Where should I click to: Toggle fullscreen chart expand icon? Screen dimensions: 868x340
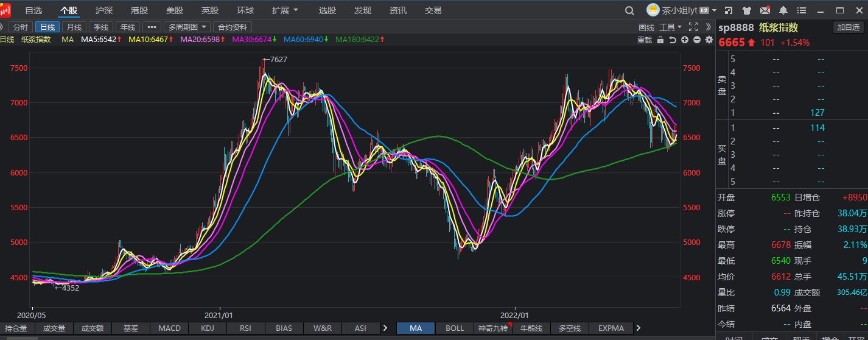(693, 27)
